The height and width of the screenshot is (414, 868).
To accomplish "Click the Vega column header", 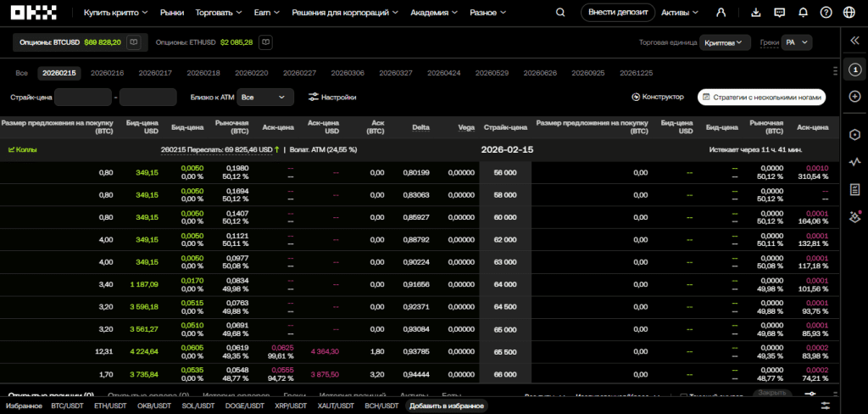I will pos(466,127).
